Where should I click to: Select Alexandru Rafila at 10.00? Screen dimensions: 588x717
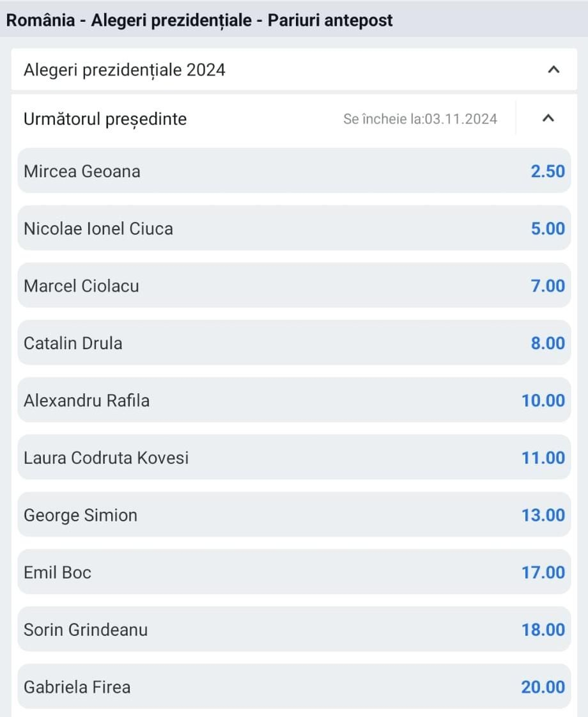point(294,400)
